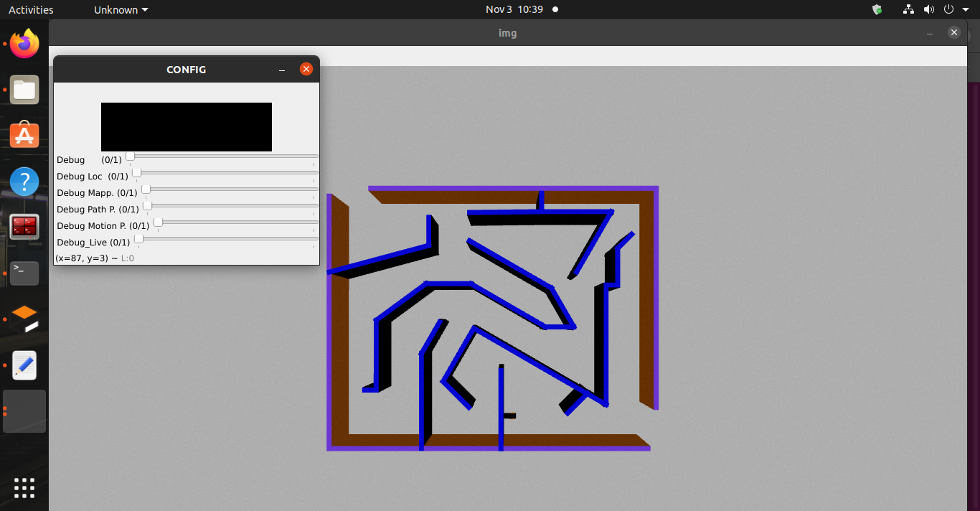Enable Debug Loc using its 0/1 slider

click(136, 172)
